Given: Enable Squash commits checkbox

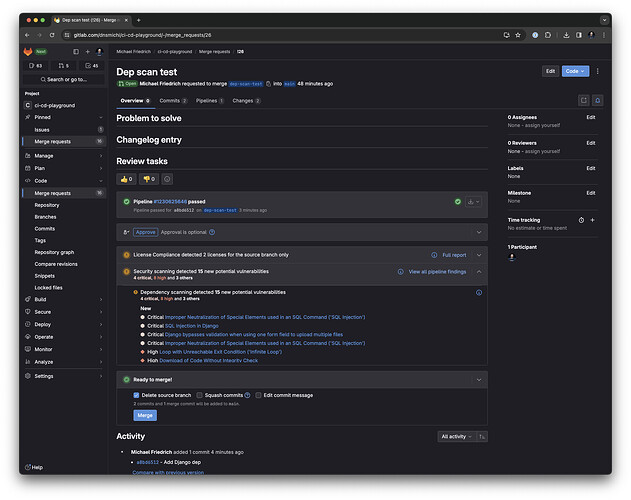Looking at the screenshot, I should click(x=199, y=395).
